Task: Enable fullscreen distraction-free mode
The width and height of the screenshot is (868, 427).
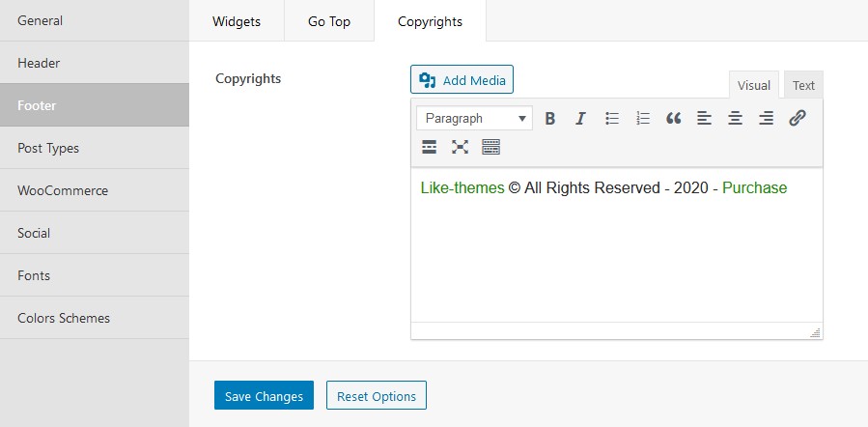Action: coord(460,147)
